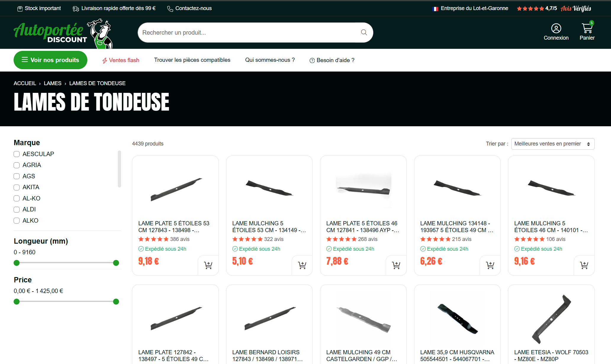Viewport: 611px width, 364px height.
Task: Add the 5,10 € mulching blade to cart
Action: (x=302, y=265)
